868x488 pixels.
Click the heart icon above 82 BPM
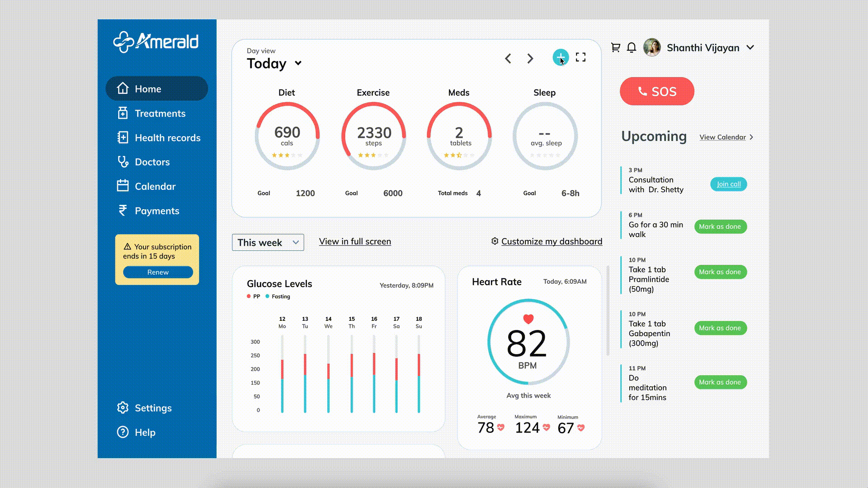[528, 319]
